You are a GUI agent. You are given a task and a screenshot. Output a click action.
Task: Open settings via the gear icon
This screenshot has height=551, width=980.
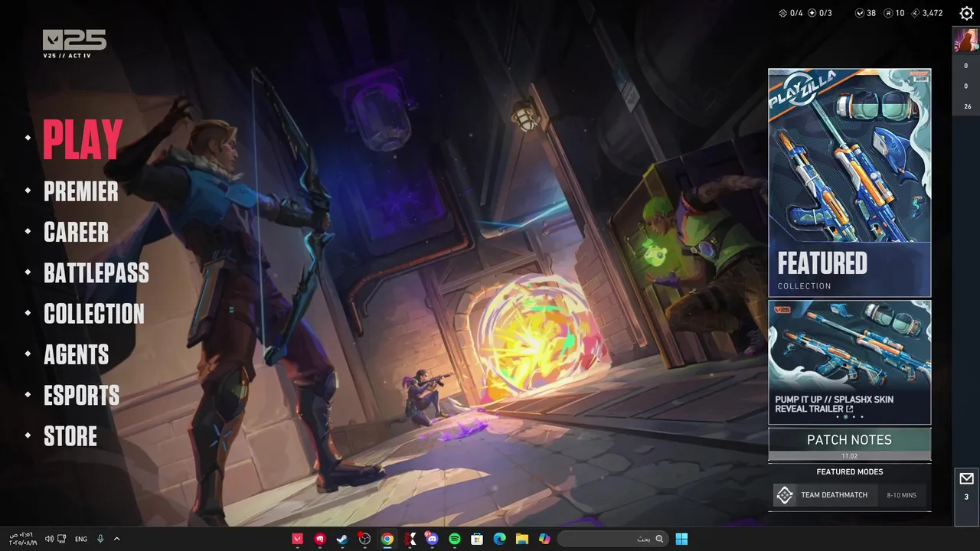pos(966,13)
